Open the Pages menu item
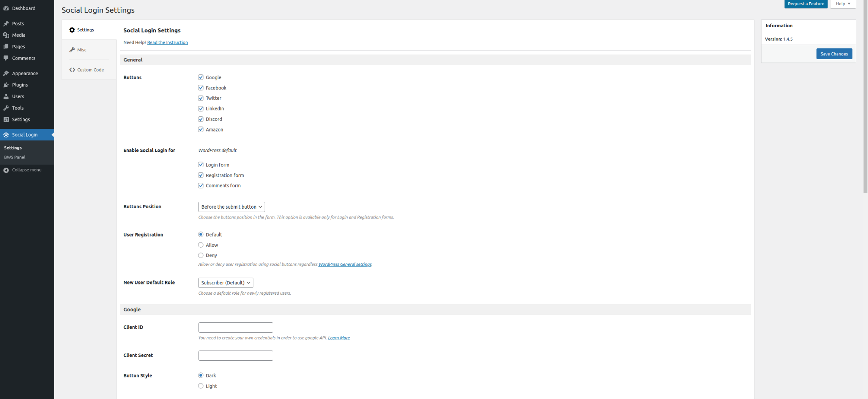Viewport: 868px width, 399px height. point(27,47)
